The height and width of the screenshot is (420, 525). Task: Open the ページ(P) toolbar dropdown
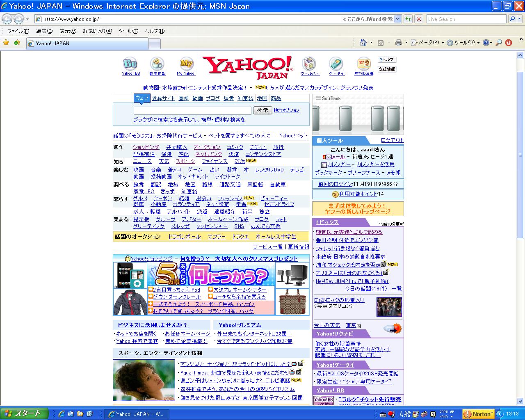click(x=428, y=43)
